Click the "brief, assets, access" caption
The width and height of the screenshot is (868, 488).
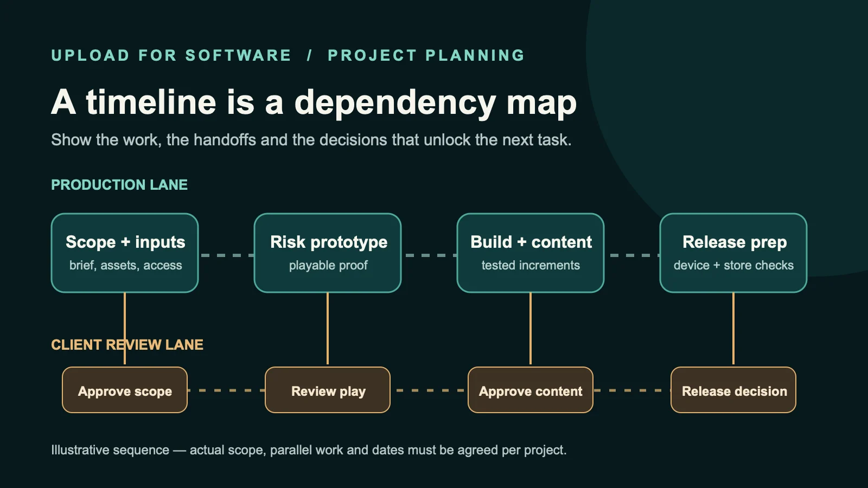[x=125, y=265]
